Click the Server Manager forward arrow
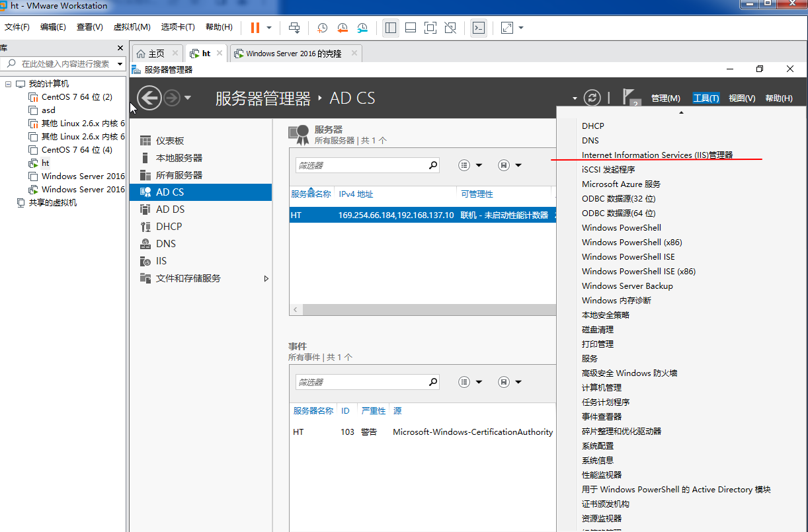The image size is (808, 532). coord(172,98)
